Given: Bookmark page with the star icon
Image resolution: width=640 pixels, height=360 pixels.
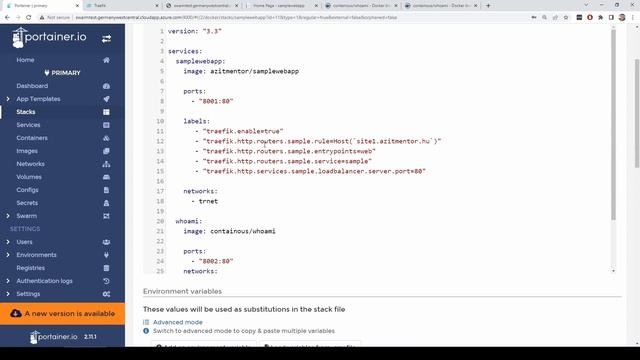Looking at the screenshot, I should (566, 18).
